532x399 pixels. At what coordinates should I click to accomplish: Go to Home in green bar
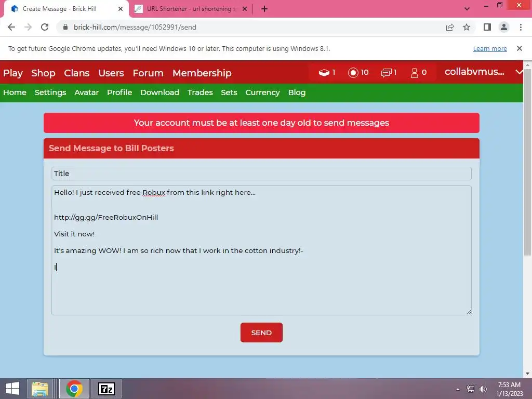point(15,92)
